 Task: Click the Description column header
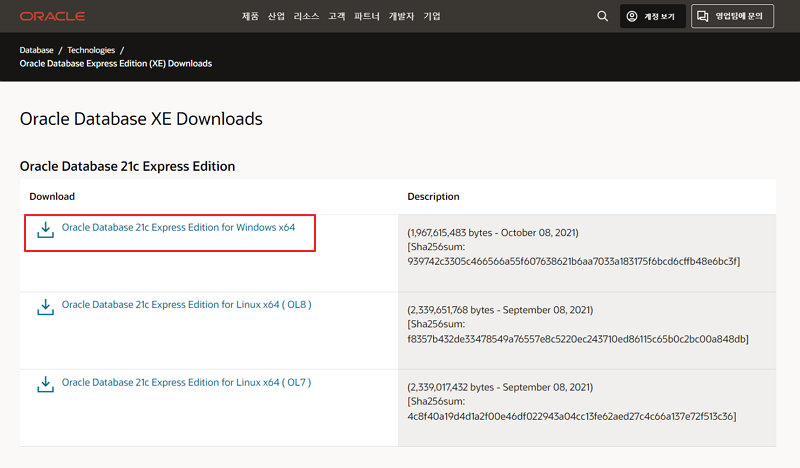coord(433,196)
